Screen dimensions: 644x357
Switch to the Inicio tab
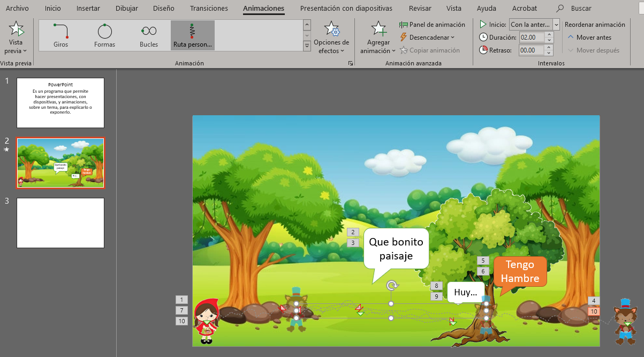(53, 9)
